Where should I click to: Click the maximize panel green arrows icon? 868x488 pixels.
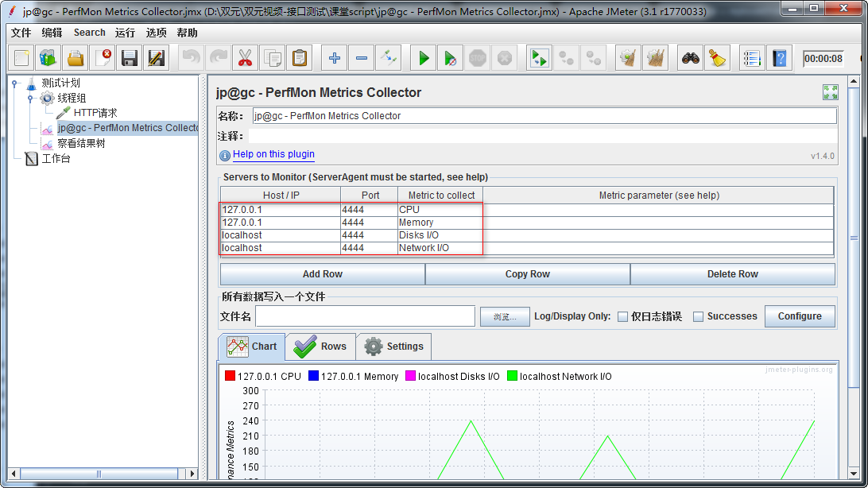[830, 92]
